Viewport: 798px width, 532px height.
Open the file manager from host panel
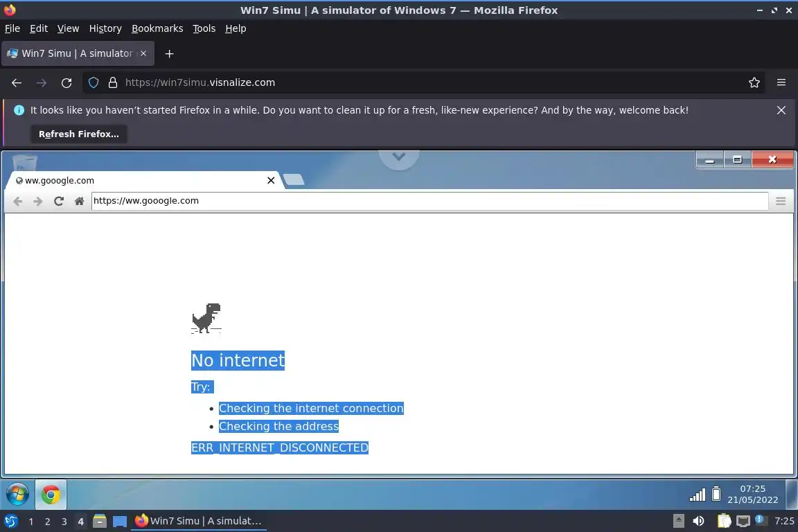pyautogui.click(x=100, y=522)
